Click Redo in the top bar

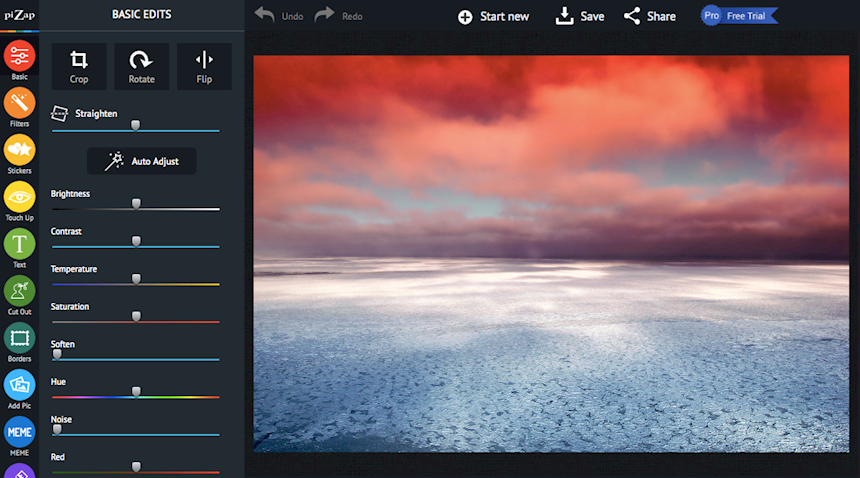click(339, 16)
